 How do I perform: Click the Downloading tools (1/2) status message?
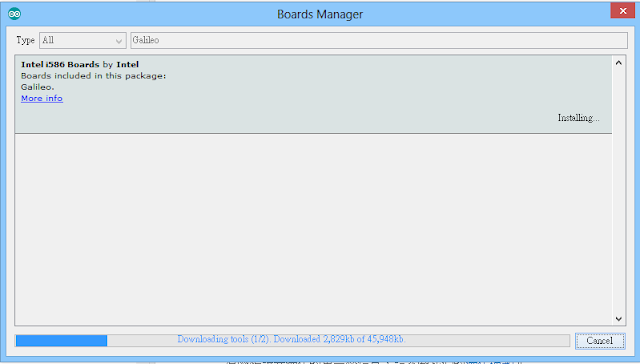[x=291, y=339]
